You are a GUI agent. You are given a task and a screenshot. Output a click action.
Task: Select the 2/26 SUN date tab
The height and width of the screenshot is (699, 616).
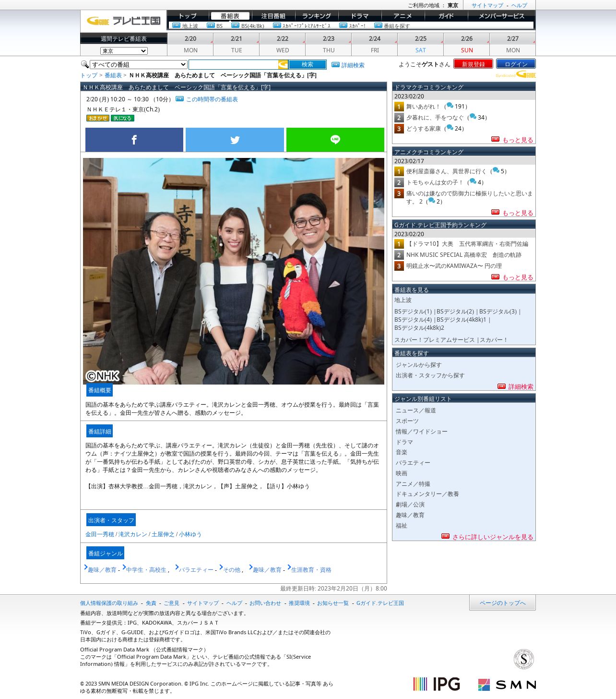coord(467,44)
